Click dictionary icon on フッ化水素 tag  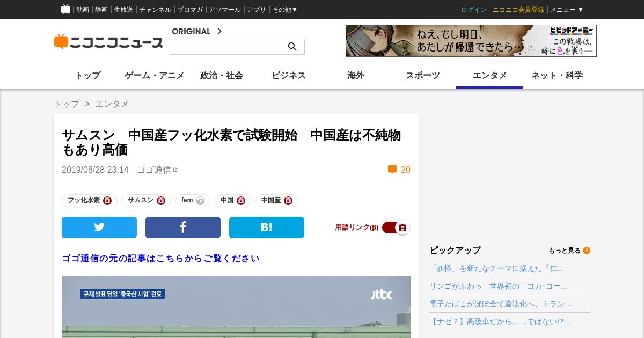pos(107,201)
